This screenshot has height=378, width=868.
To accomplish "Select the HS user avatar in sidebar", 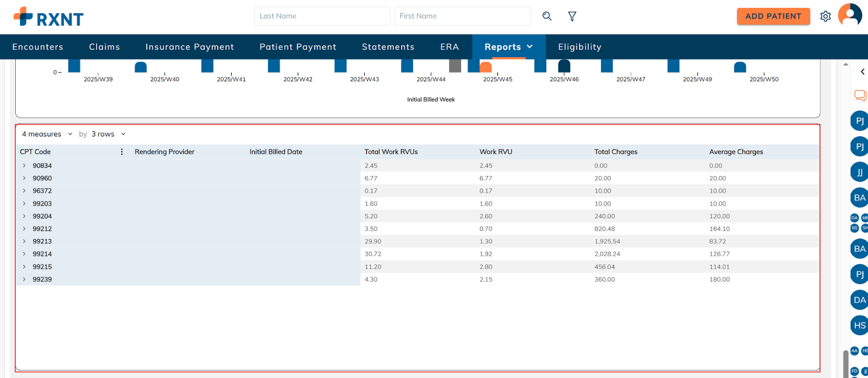I will coord(859,325).
